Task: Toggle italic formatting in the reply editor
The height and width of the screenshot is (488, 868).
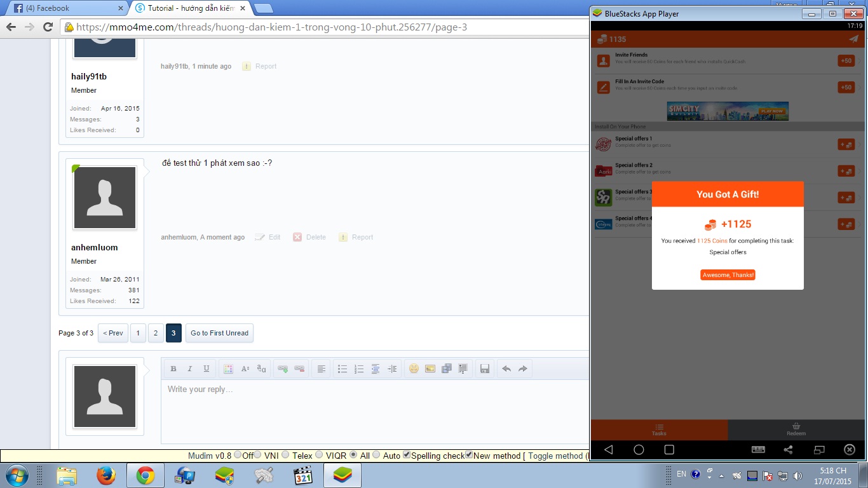Action: point(189,369)
